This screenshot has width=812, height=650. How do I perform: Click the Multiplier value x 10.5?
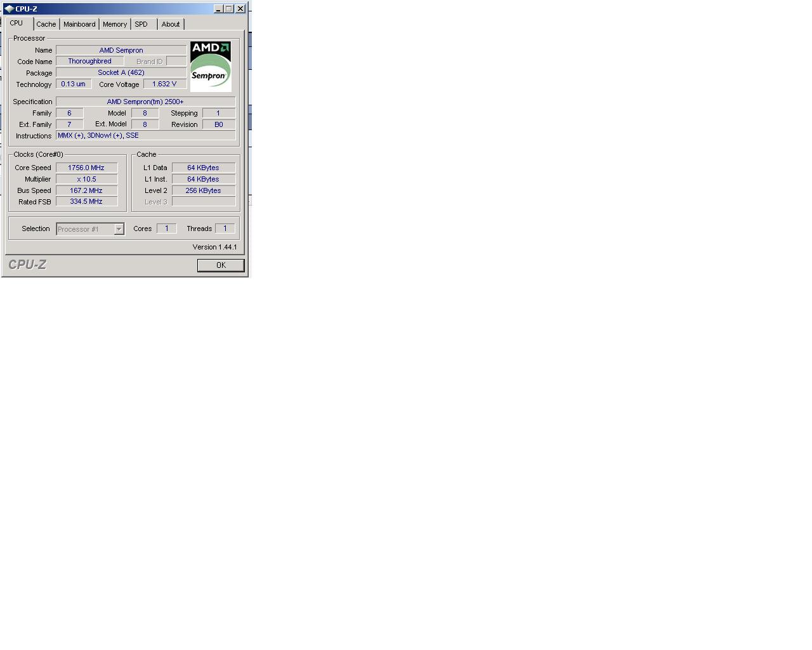86,179
